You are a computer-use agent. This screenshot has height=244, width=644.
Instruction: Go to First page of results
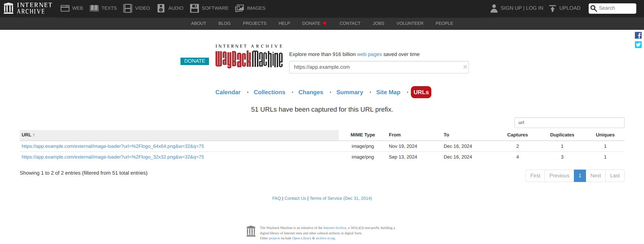[x=535, y=176]
